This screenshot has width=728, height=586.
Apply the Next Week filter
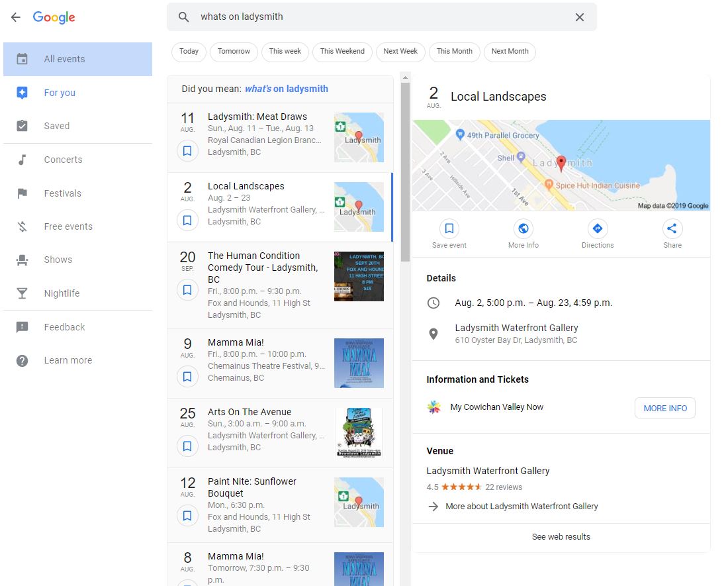pos(400,52)
